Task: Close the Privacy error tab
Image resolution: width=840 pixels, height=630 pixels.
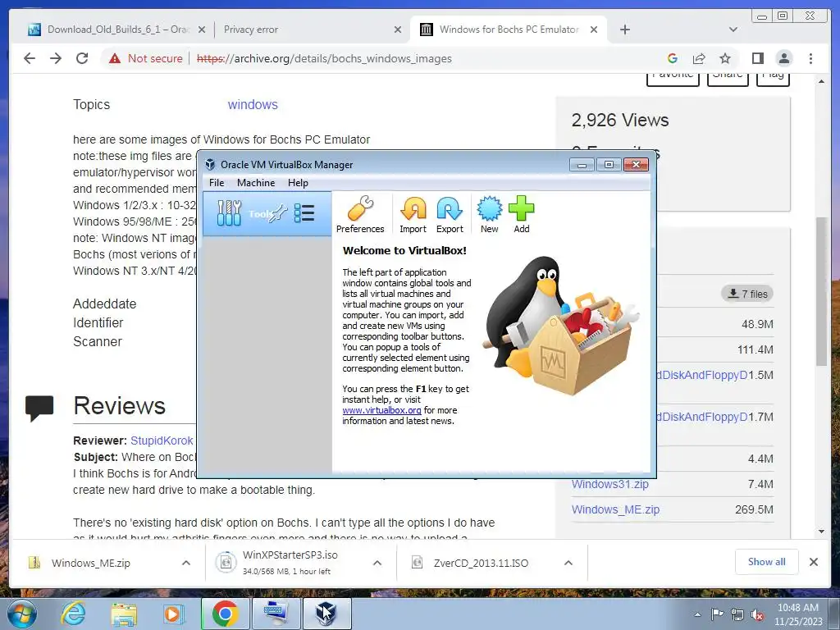Action: click(x=398, y=30)
